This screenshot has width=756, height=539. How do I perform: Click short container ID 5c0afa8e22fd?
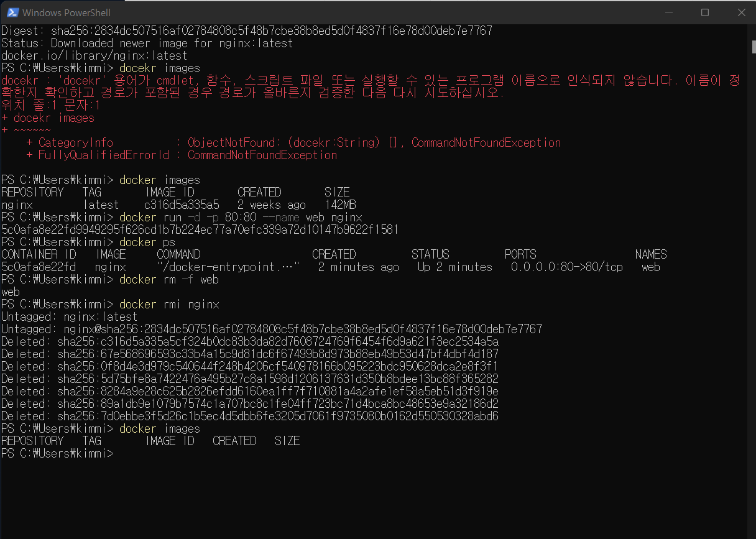[39, 267]
